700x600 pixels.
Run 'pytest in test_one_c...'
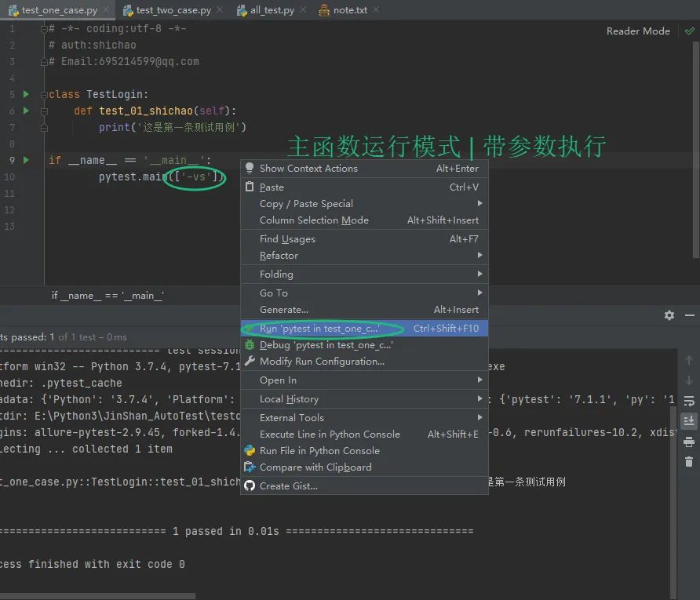[364, 329]
